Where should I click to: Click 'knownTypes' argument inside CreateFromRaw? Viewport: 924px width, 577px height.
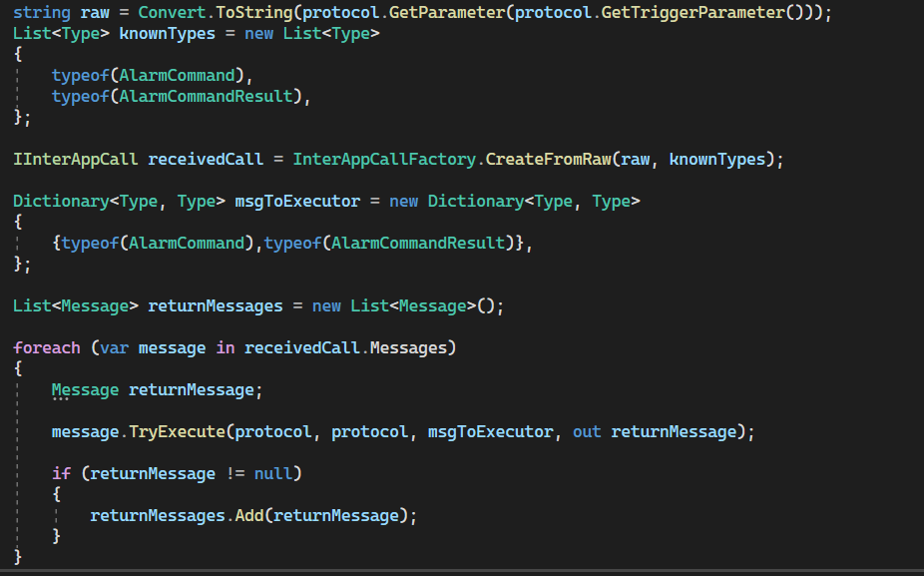coord(717,159)
